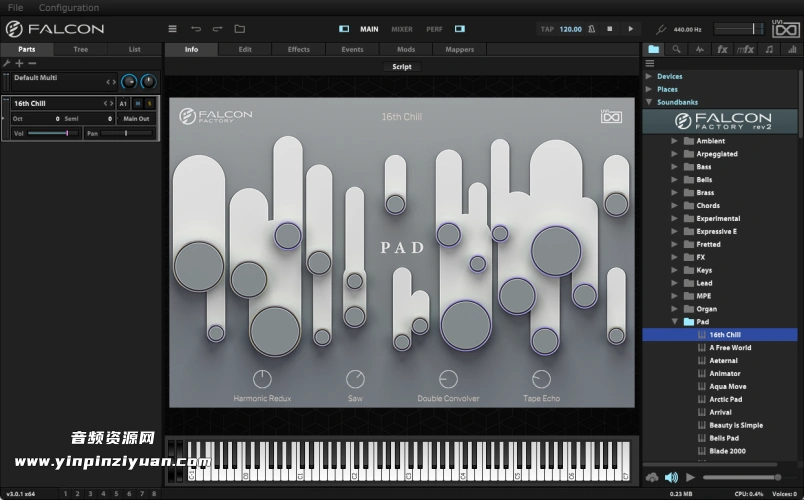Click the Falcon logo in top left
Screen dimensions: 804x500
tap(55, 29)
